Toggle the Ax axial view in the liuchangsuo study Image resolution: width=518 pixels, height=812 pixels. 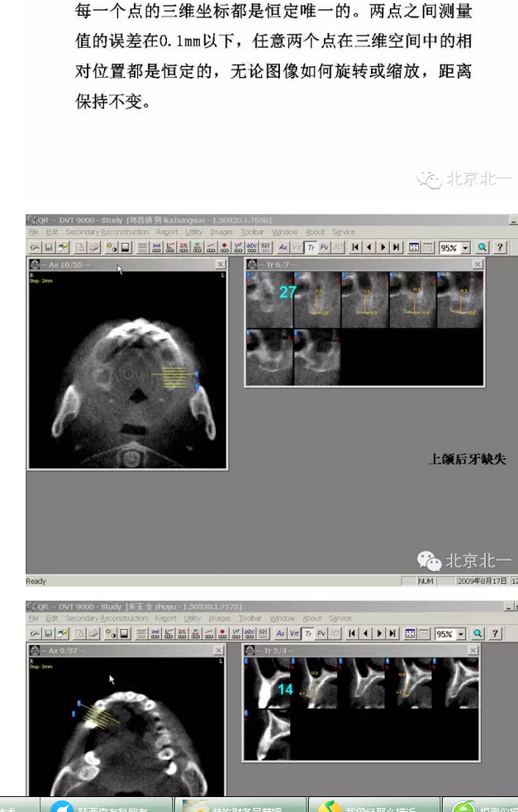tap(283, 247)
